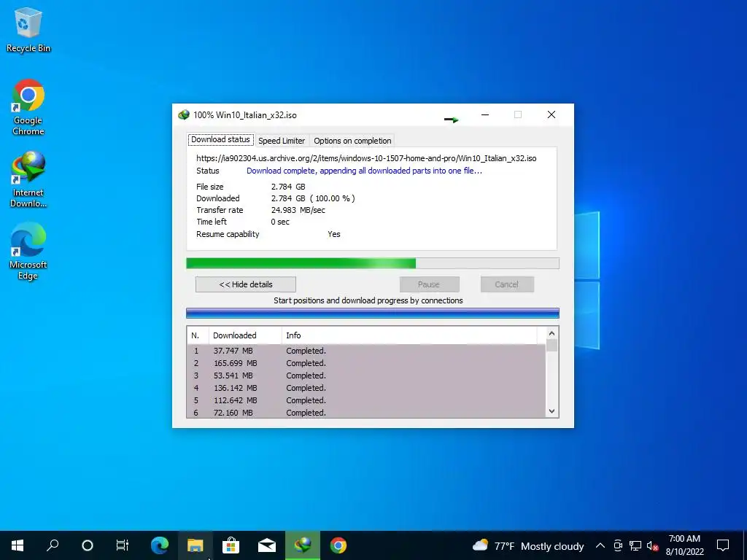Click the blue connections progress bar

373,313
